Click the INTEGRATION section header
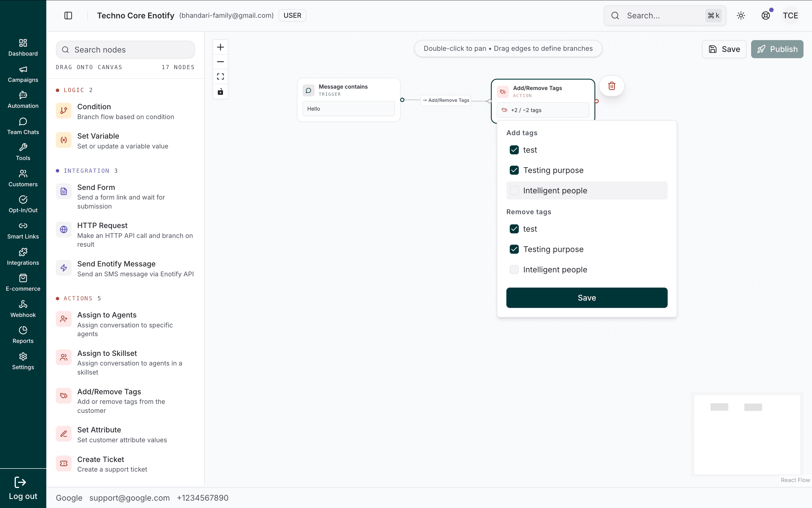Image resolution: width=812 pixels, height=508 pixels. point(87,171)
